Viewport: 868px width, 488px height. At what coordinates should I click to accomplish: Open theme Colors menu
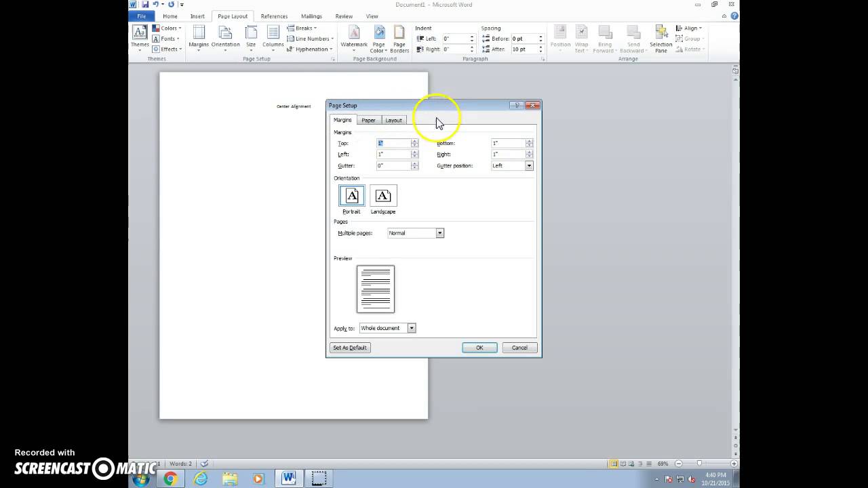pos(166,28)
